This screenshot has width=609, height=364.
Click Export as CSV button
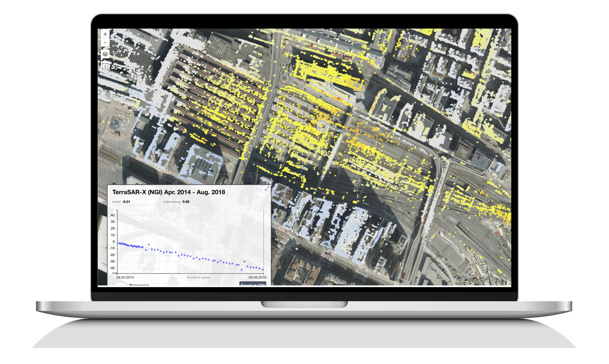(x=252, y=285)
